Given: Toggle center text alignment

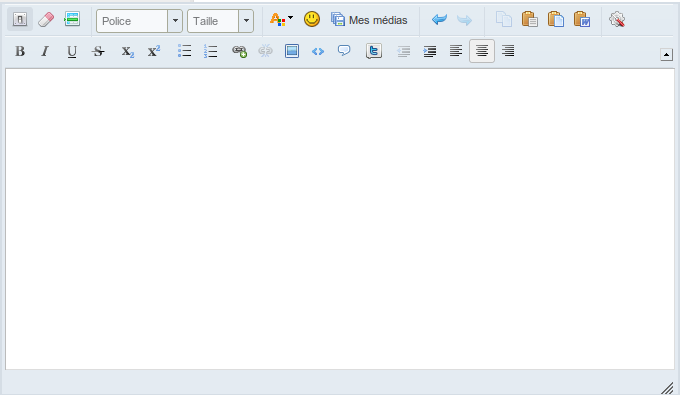Looking at the screenshot, I should [x=482, y=51].
